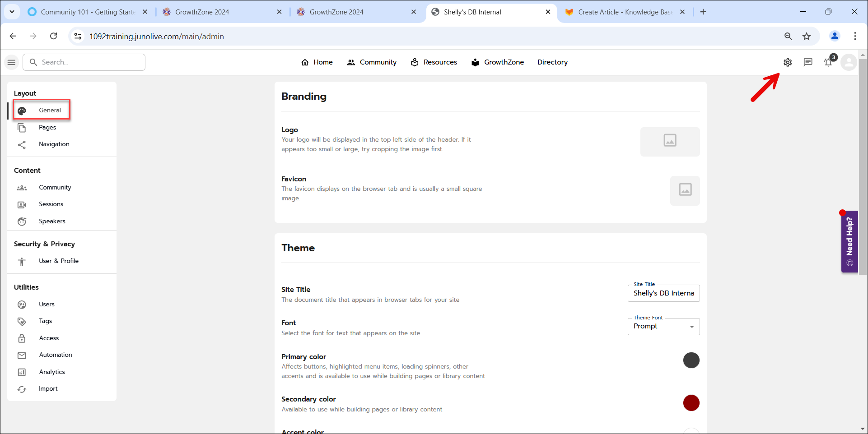Viewport: 868px width, 434px height.
Task: Open the browser tab search chevron
Action: [x=12, y=12]
